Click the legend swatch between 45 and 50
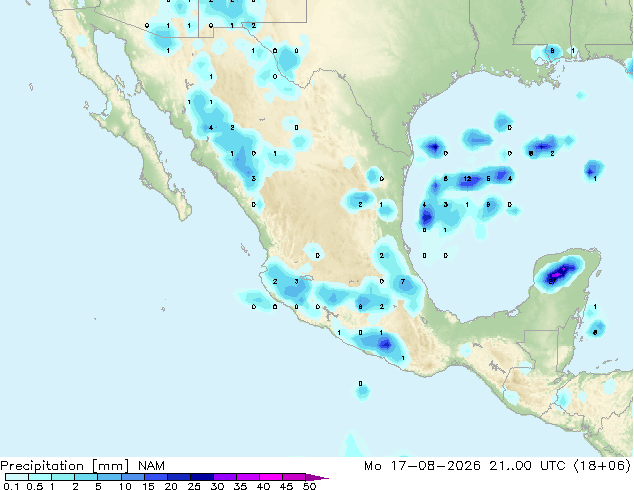Image resolution: width=634 pixels, height=490 pixels. tap(294, 477)
